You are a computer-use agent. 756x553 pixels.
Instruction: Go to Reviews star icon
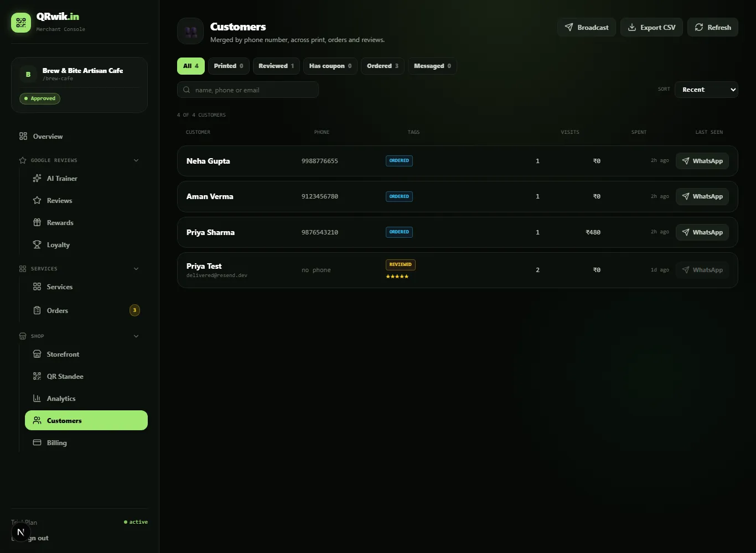37,200
